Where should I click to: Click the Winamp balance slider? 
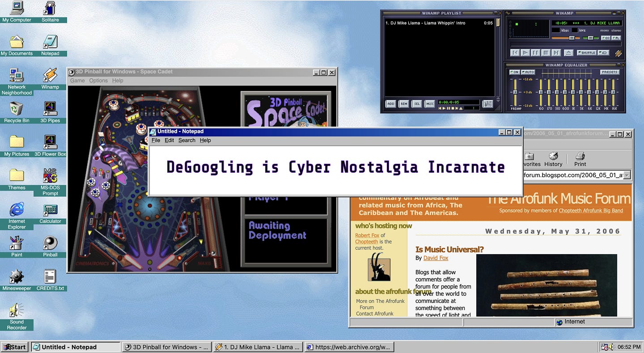[x=590, y=38]
